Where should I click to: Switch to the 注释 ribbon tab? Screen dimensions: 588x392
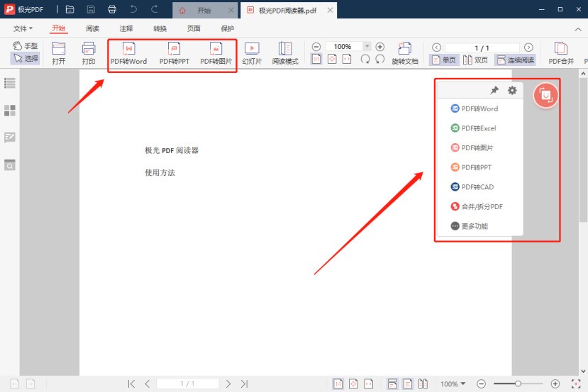pyautogui.click(x=126, y=29)
